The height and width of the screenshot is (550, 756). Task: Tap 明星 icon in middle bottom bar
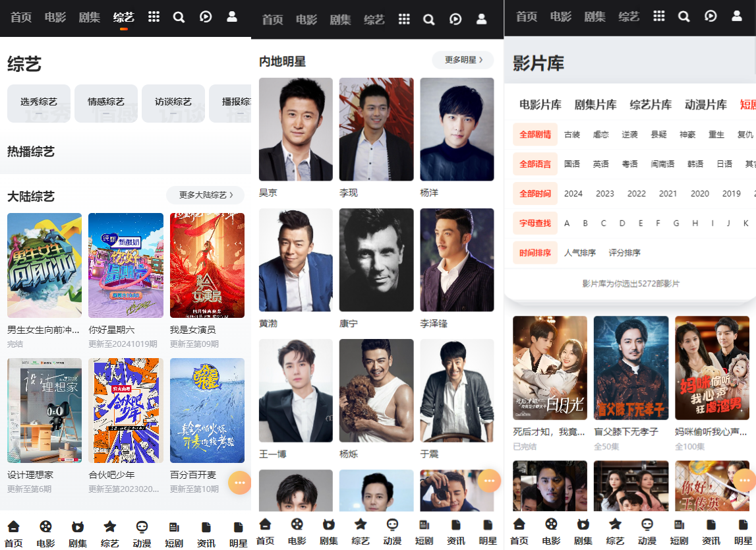click(x=488, y=524)
